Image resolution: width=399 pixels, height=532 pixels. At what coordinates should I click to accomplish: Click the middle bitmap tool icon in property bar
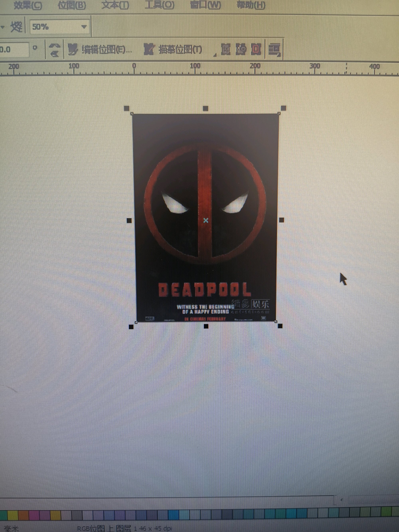pos(241,49)
